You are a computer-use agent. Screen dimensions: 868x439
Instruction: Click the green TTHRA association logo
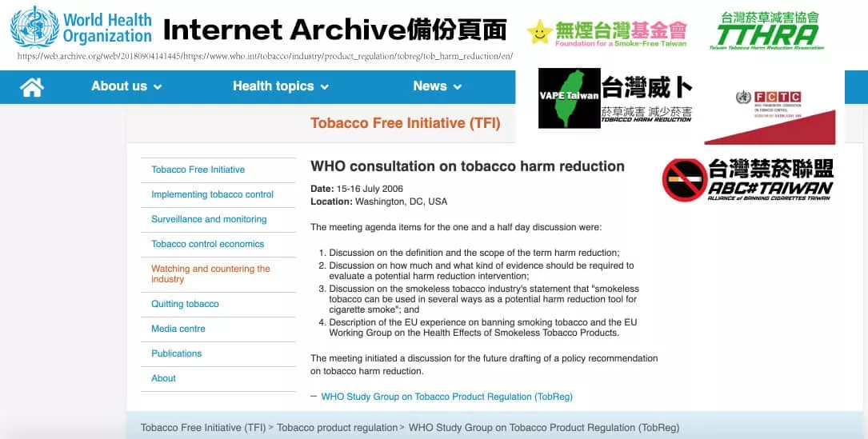tap(766, 30)
